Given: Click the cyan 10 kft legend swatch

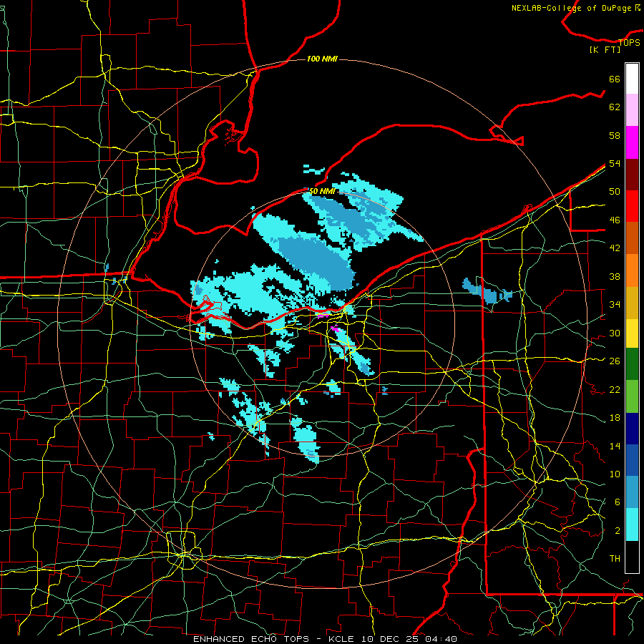Looking at the screenshot, I should click(632, 525).
